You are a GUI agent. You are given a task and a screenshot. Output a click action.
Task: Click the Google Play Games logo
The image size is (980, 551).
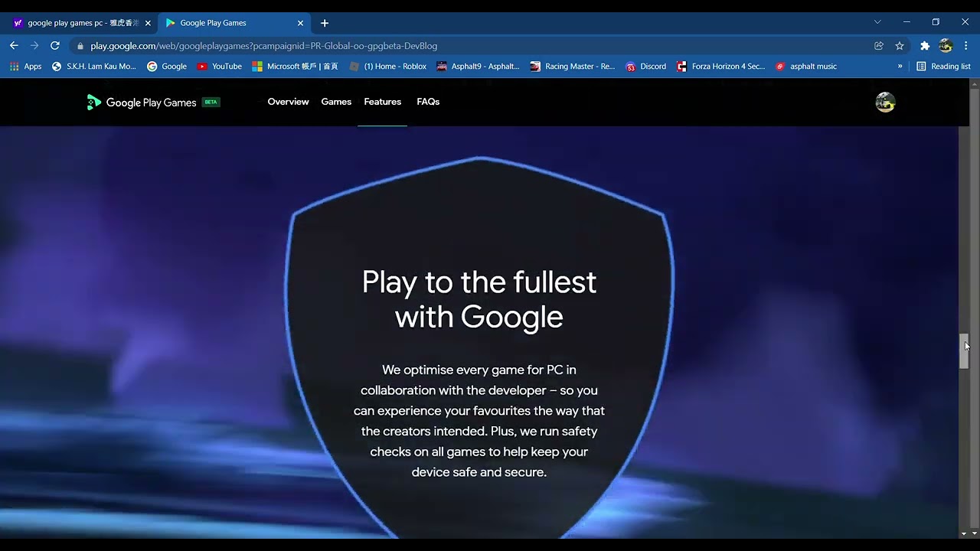[142, 103]
